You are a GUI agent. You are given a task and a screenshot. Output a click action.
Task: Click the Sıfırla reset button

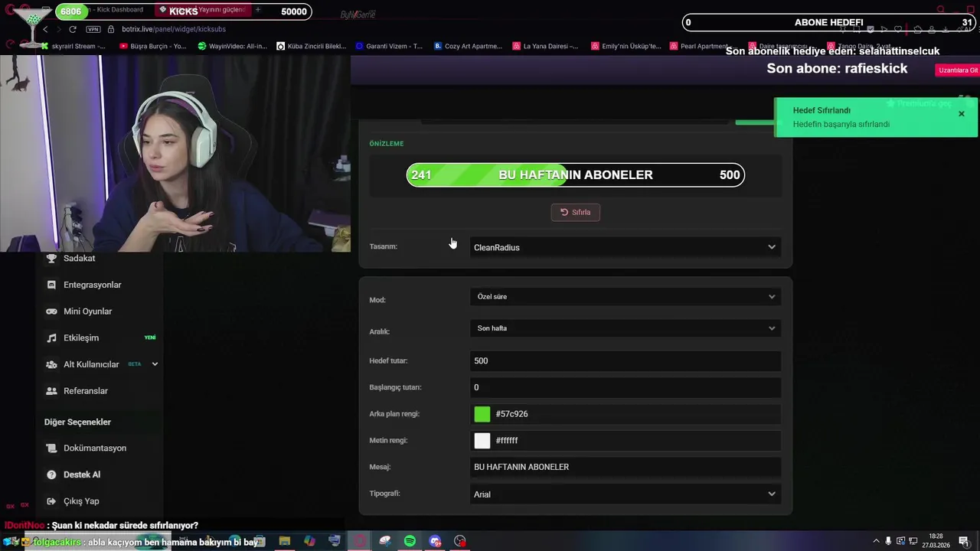pos(575,212)
